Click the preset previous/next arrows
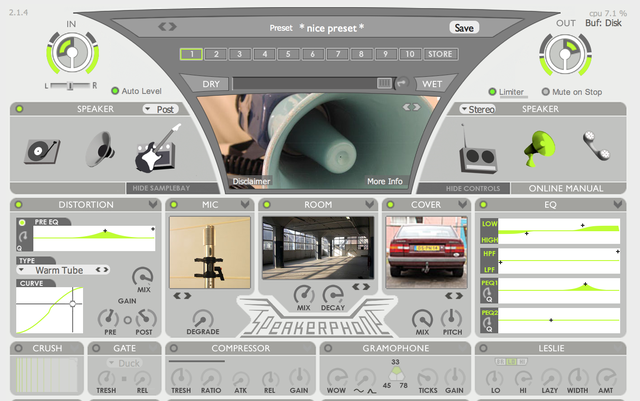 point(167,27)
